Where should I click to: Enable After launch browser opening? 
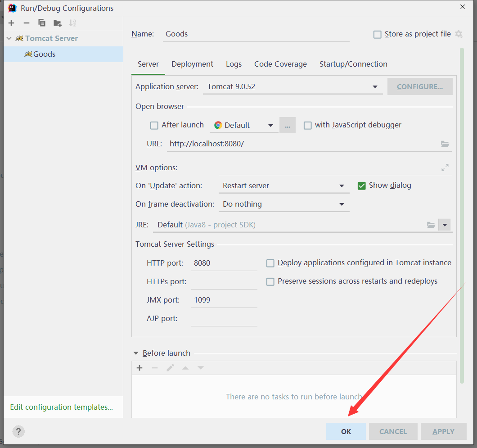(154, 125)
